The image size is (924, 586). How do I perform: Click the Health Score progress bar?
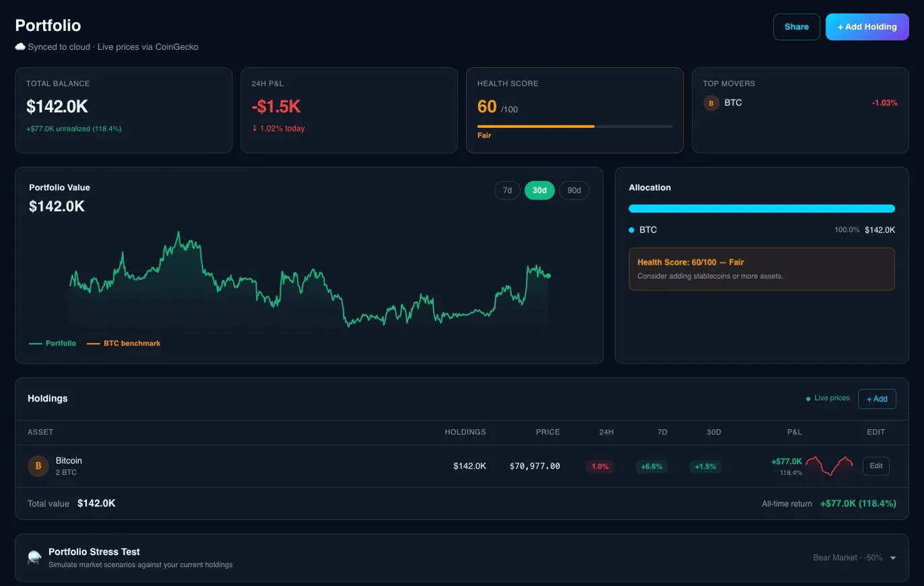click(x=574, y=127)
